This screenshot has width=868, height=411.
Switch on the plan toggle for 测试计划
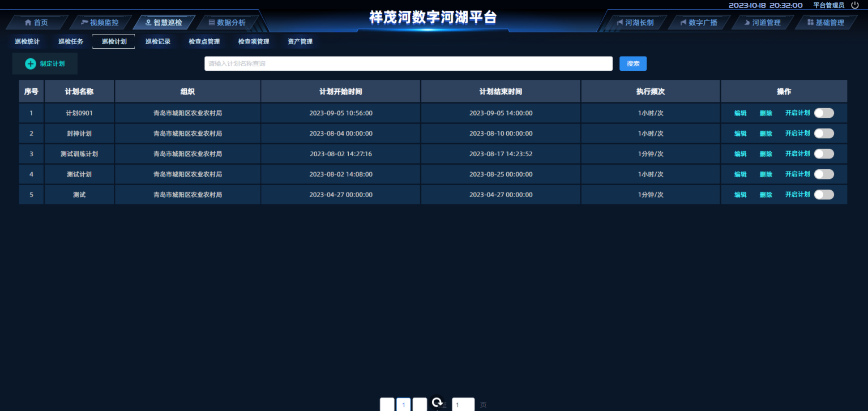click(824, 174)
